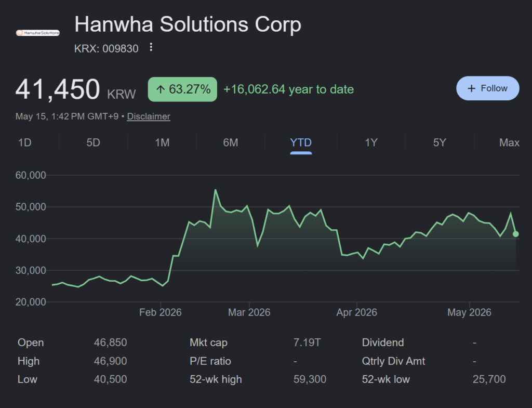
Task: Click the 30,000 y-axis label
Action: pyautogui.click(x=31, y=270)
